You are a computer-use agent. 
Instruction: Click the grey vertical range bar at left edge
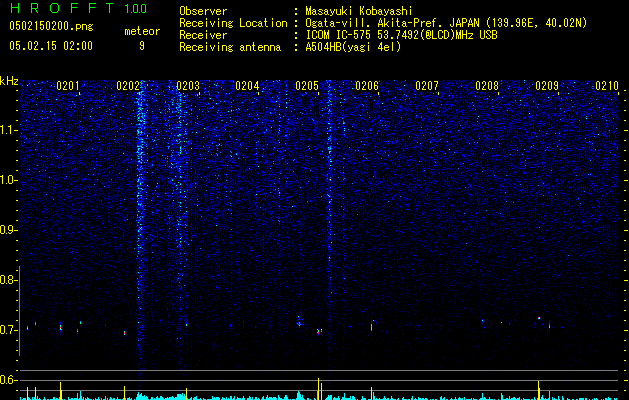[19, 311]
